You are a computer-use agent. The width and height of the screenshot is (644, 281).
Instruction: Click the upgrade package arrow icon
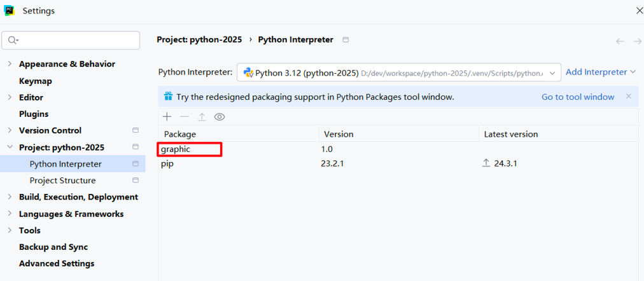[x=202, y=117]
